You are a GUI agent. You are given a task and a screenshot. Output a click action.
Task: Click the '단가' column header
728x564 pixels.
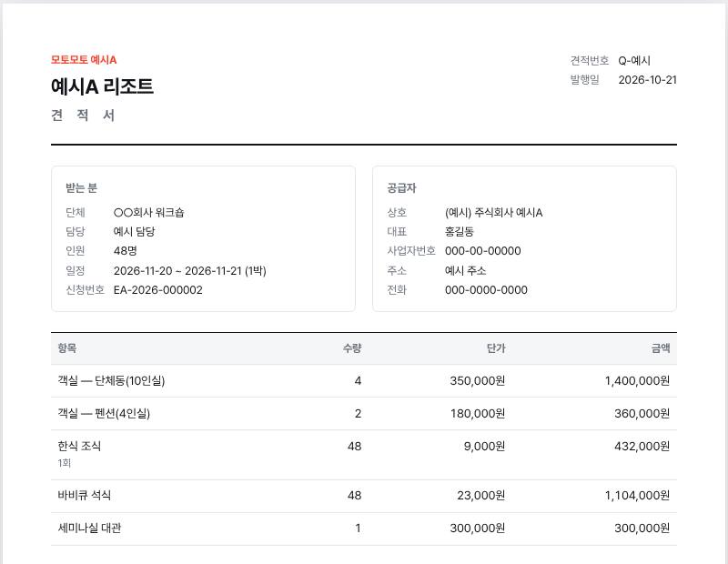496,348
